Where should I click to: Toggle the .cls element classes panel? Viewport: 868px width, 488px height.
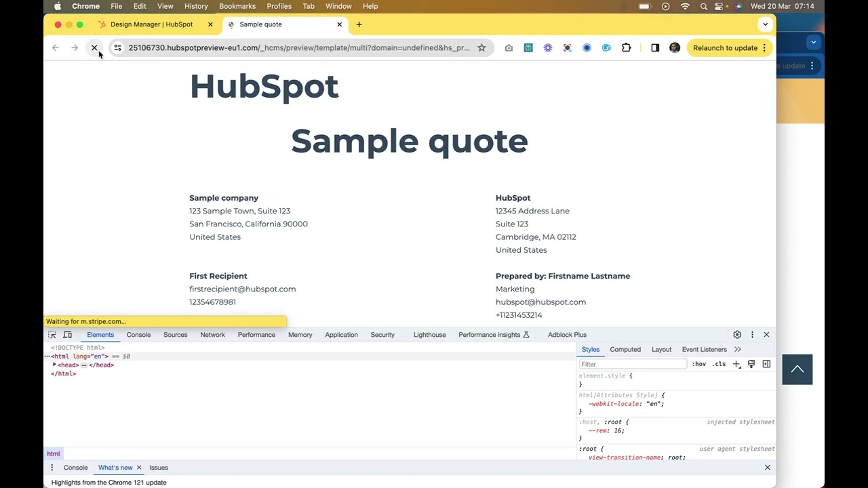[719, 364]
